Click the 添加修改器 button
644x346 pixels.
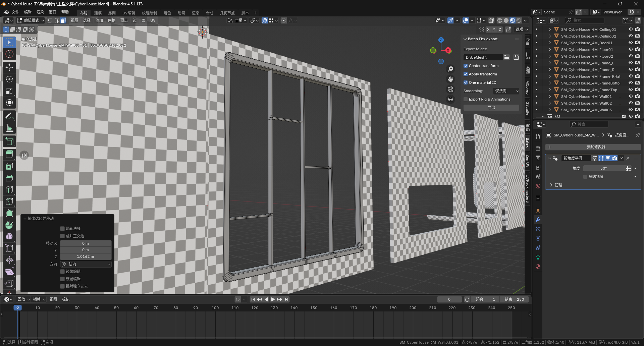tap(593, 147)
